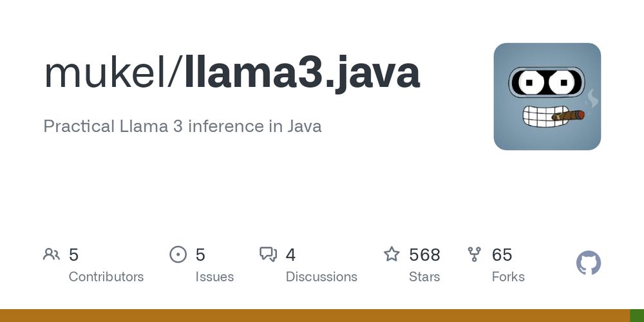This screenshot has width=644, height=322.
Task: Click the Discussions speech bubbles icon
Action: coord(268,254)
